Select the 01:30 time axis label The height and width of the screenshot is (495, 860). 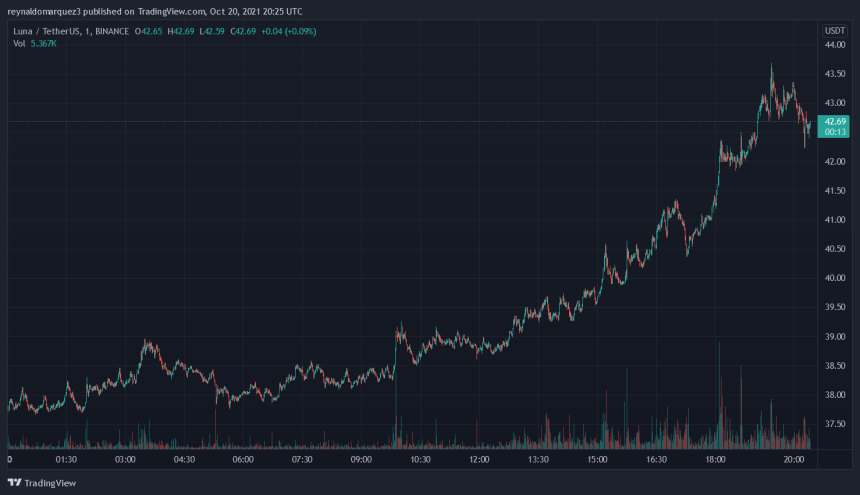(x=66, y=460)
